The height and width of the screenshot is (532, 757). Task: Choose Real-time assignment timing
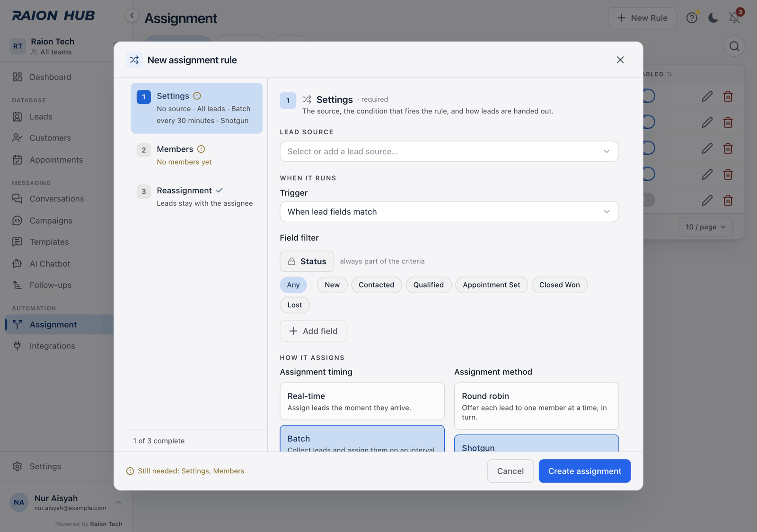click(x=362, y=401)
